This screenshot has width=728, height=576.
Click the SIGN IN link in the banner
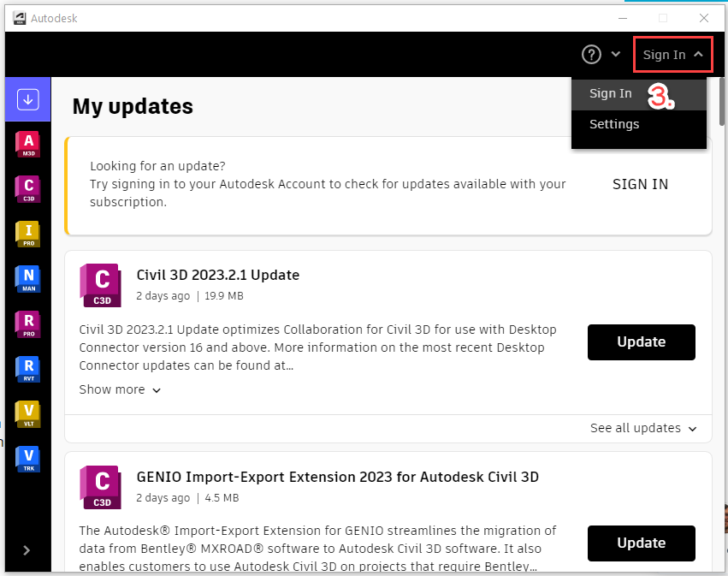pyautogui.click(x=640, y=184)
